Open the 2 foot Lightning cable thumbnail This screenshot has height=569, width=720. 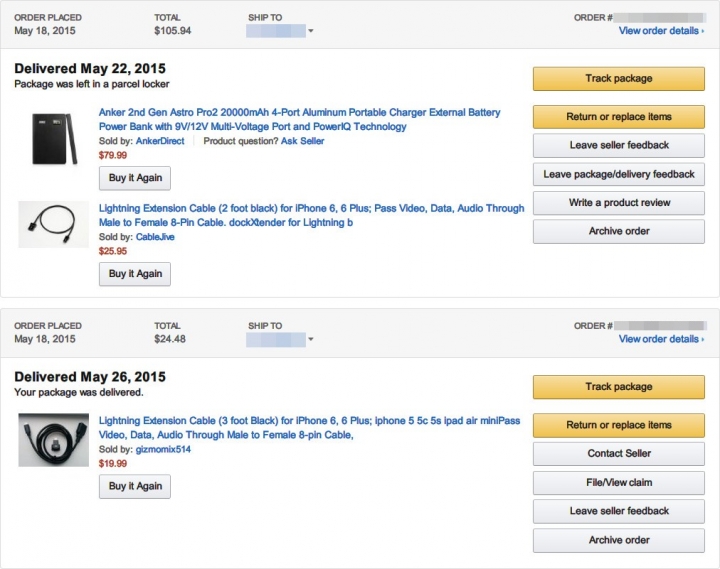[x=54, y=224]
